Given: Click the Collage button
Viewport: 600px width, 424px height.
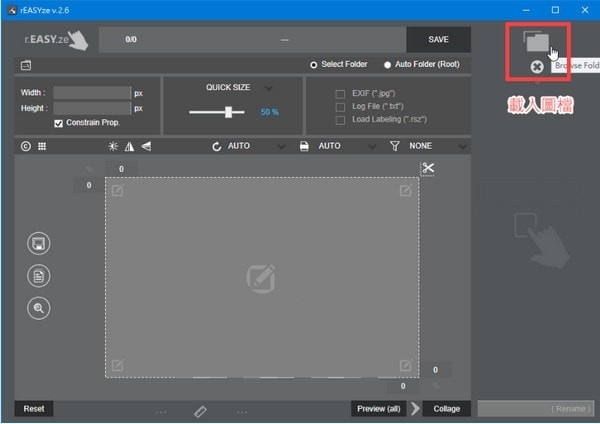Looking at the screenshot, I should [x=447, y=409].
